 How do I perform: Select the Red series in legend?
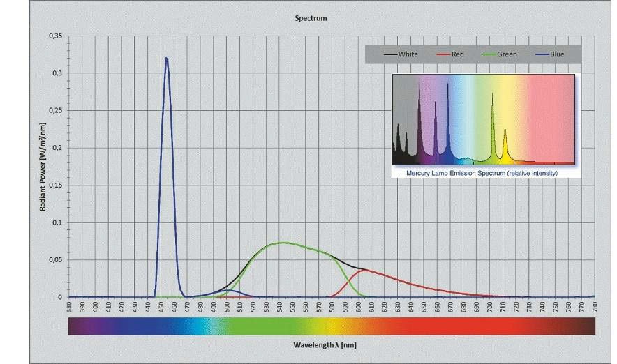457,54
